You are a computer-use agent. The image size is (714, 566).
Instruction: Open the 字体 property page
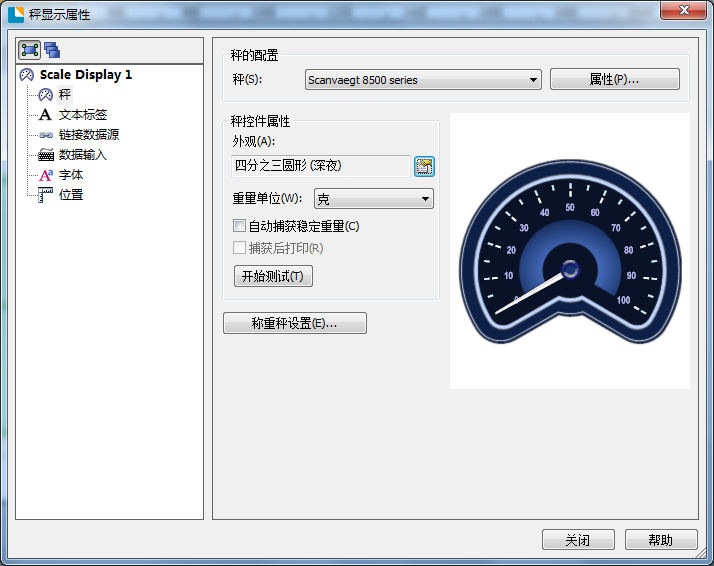pyautogui.click(x=70, y=175)
